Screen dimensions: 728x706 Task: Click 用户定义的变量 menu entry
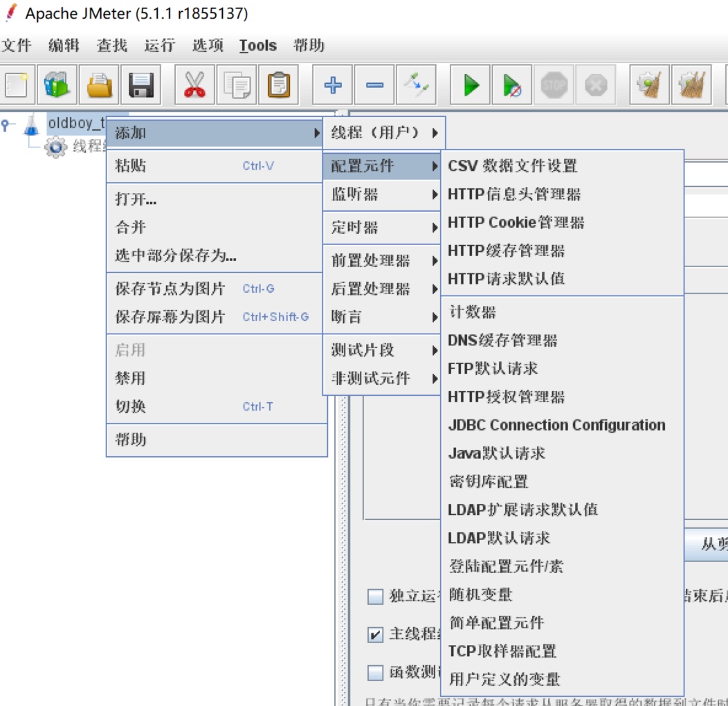504,679
